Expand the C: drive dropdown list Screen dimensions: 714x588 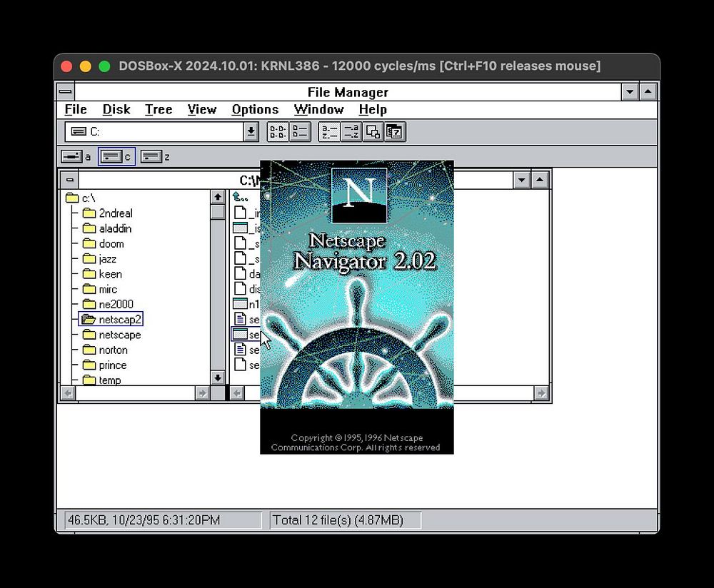pos(251,132)
